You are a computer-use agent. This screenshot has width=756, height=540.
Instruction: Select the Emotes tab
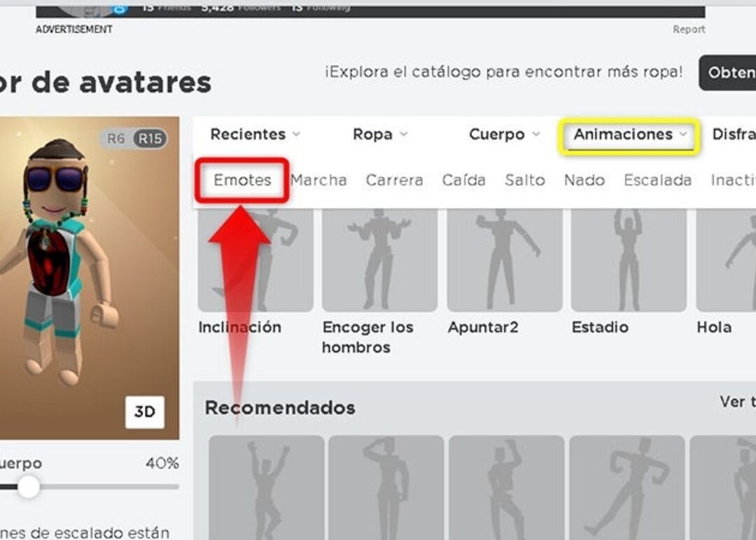pyautogui.click(x=242, y=180)
